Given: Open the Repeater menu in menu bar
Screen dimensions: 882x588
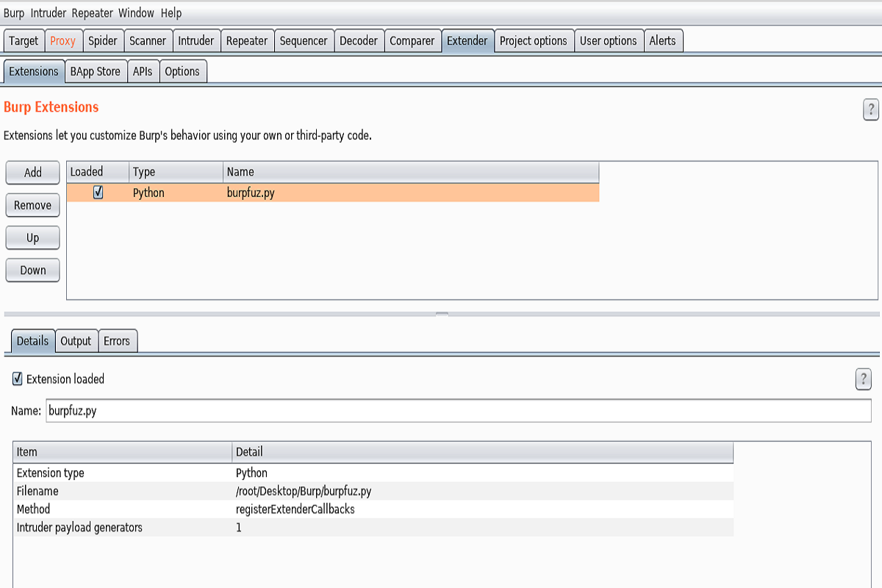Looking at the screenshot, I should coord(92,13).
